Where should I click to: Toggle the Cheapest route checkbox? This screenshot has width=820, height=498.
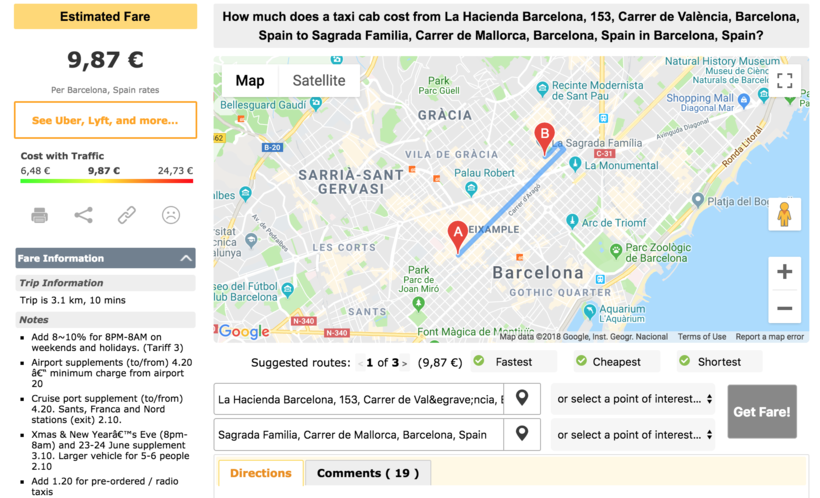point(577,362)
